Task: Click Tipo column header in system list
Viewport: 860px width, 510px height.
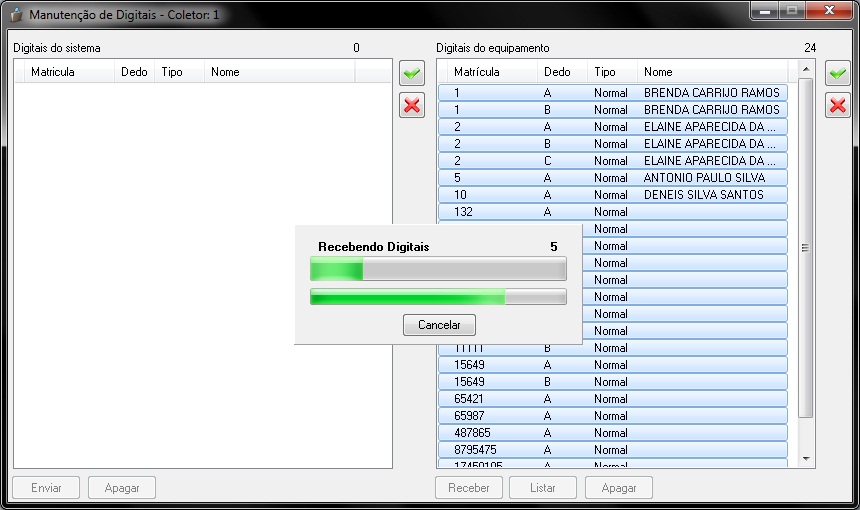Action: pos(172,72)
